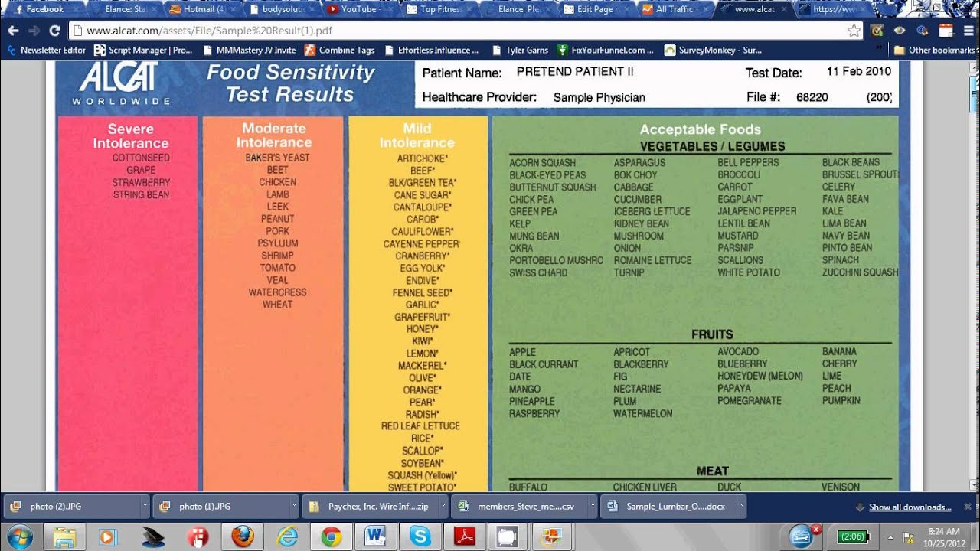The height and width of the screenshot is (551, 980).
Task: Open Adobe Reader from the taskbar
Action: (464, 536)
